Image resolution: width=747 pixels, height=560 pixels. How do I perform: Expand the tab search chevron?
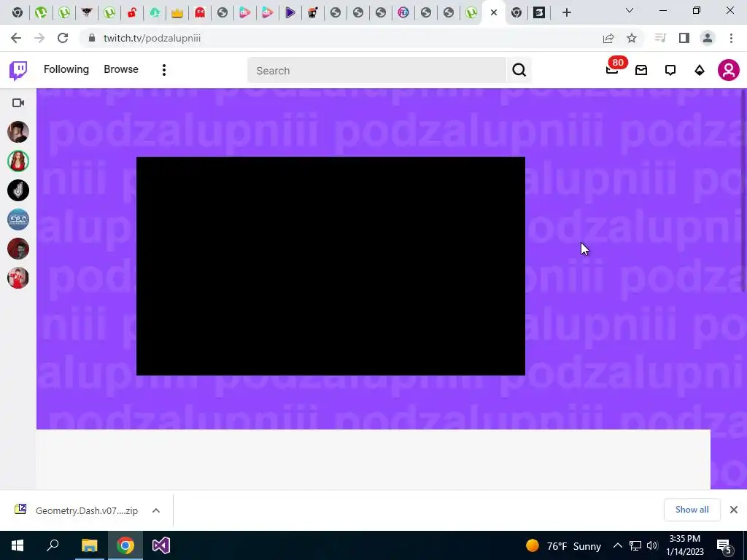[630, 10]
